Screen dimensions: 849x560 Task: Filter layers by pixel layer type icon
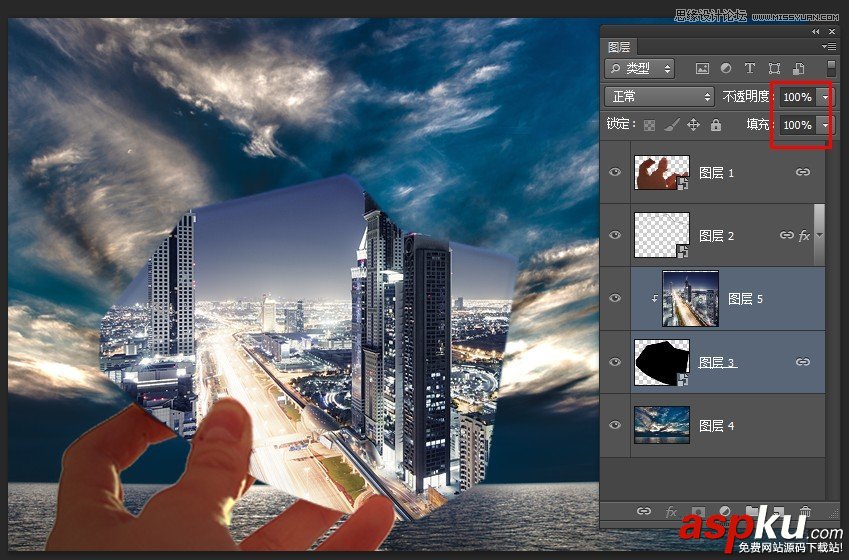(702, 69)
